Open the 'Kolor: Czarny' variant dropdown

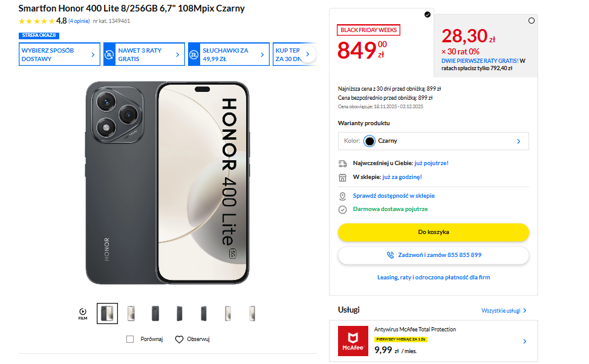coord(434,141)
